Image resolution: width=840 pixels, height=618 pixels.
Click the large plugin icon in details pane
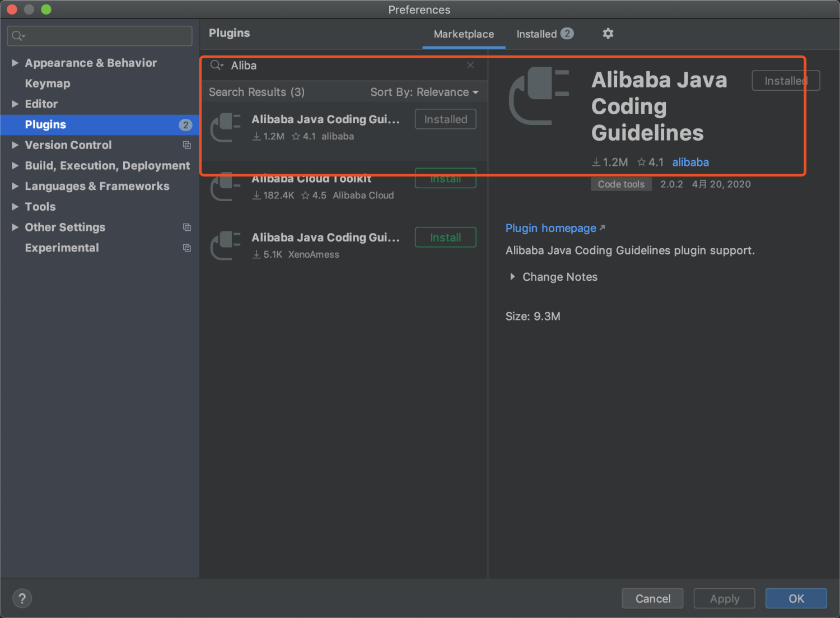click(x=539, y=95)
